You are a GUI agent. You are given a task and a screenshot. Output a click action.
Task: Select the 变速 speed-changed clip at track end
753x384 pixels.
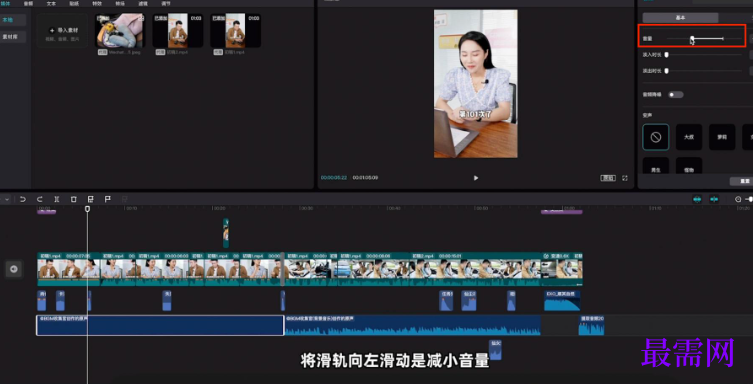coord(562,269)
